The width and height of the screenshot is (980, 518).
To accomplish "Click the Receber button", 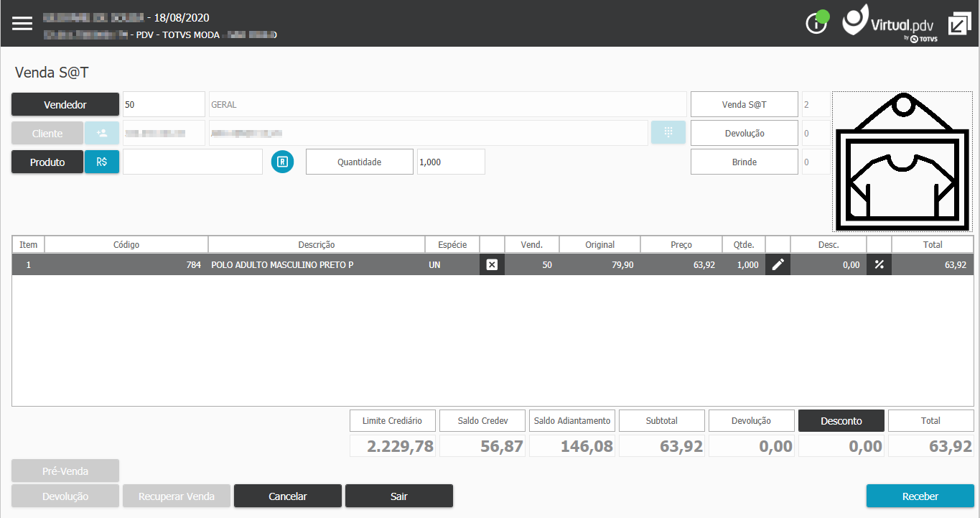I will 920,496.
